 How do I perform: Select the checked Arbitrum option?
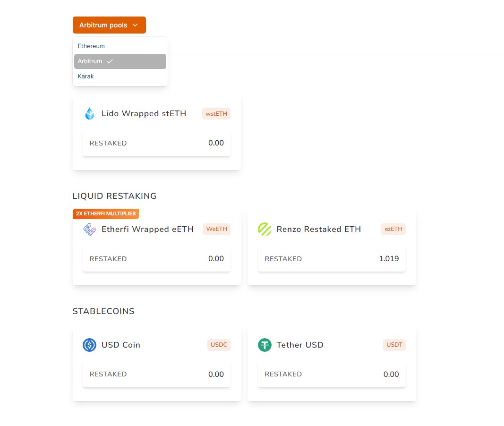tap(120, 61)
